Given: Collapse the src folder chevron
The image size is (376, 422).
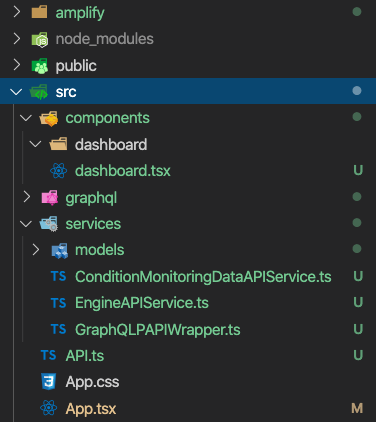Looking at the screenshot, I should click(16, 92).
